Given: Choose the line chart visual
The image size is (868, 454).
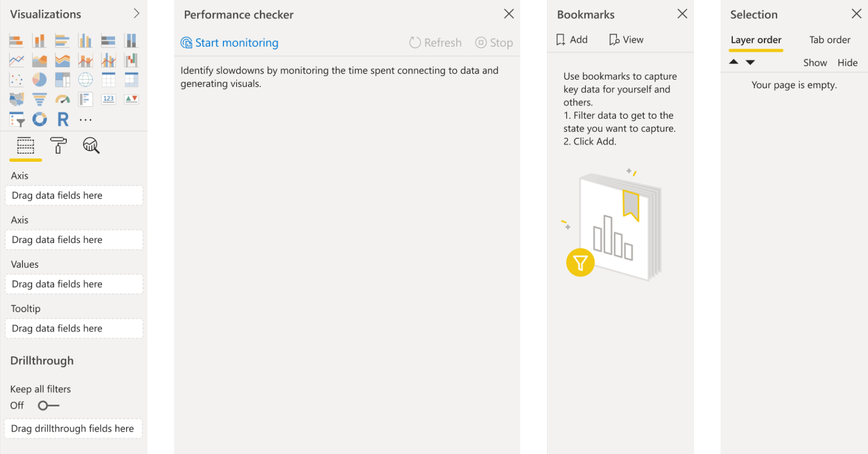Looking at the screenshot, I should click(x=17, y=60).
